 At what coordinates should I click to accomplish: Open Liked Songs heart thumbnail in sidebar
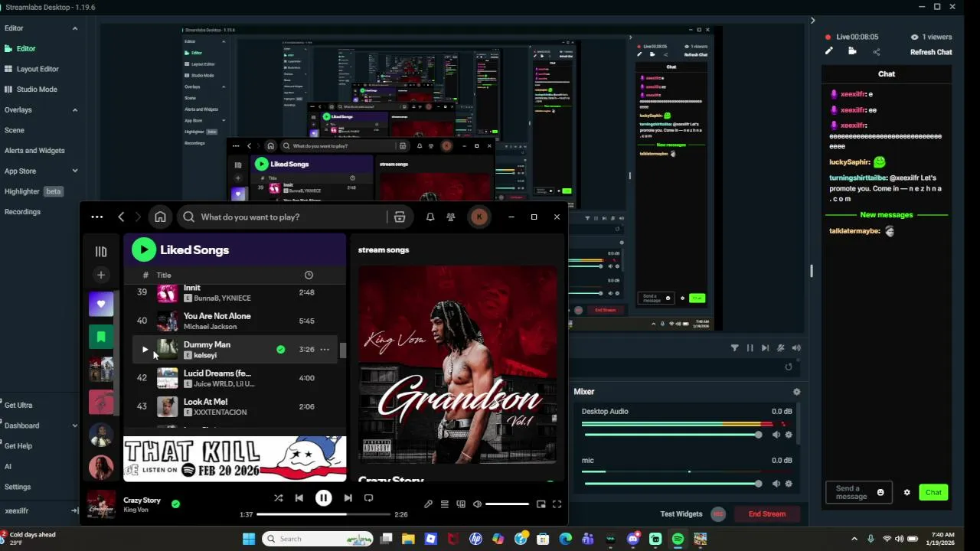[x=101, y=304]
